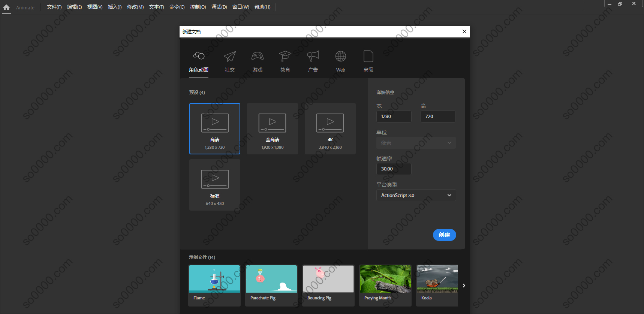Expand the 单位 像素 dropdown
The width and height of the screenshot is (644, 314).
click(x=416, y=143)
